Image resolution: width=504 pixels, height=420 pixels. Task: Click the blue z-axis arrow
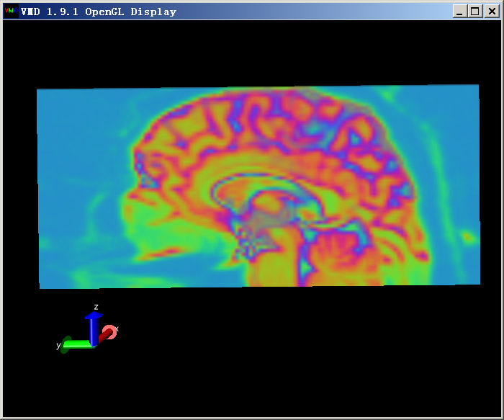tap(93, 329)
